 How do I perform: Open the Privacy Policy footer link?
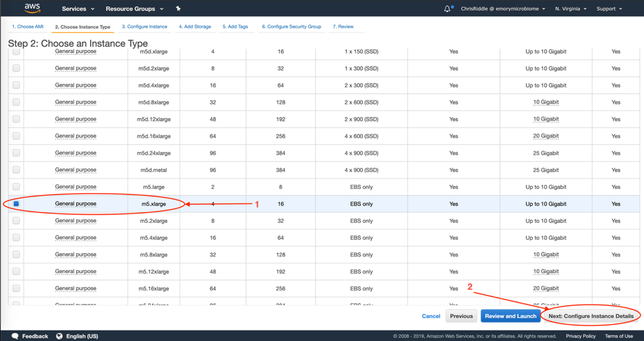coord(581,336)
